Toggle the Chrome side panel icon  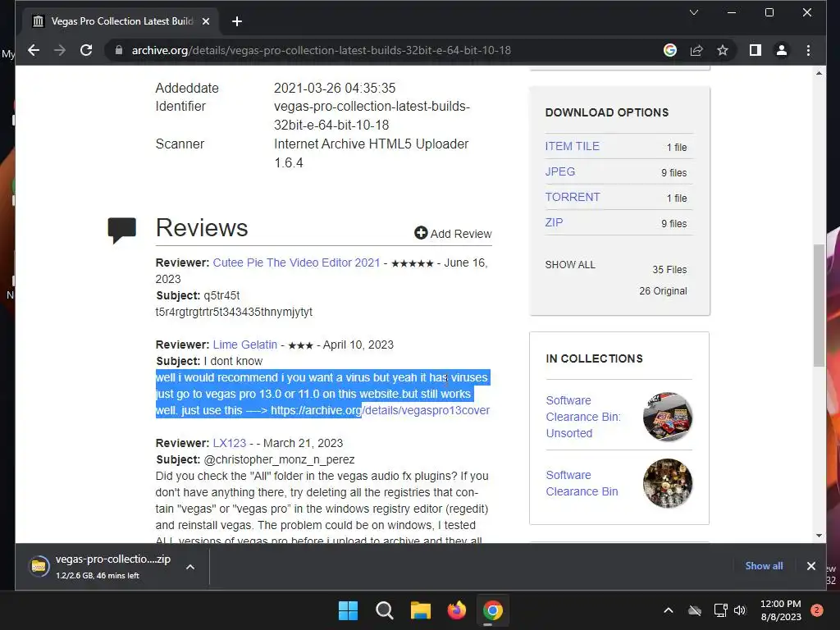pos(756,50)
